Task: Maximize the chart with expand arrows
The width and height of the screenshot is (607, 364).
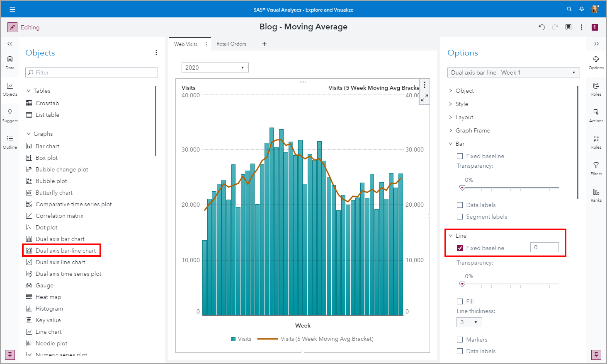Action: tap(424, 98)
